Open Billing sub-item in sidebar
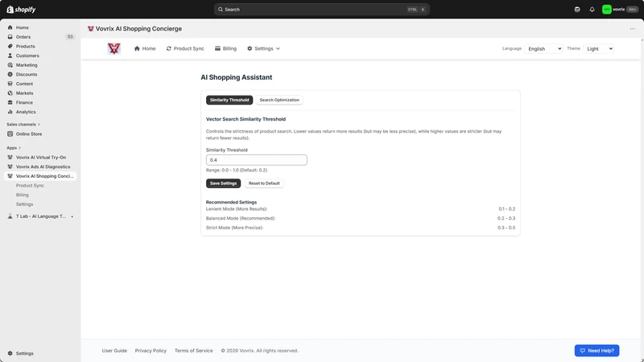This screenshot has width=644, height=362. pos(23,195)
